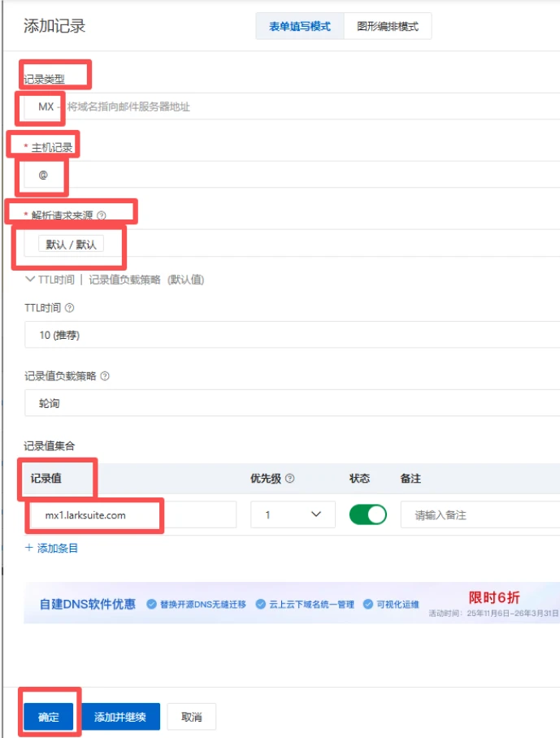
Task: Collapse the TTL时间 and 记录值负载策略 section
Action: [29, 279]
